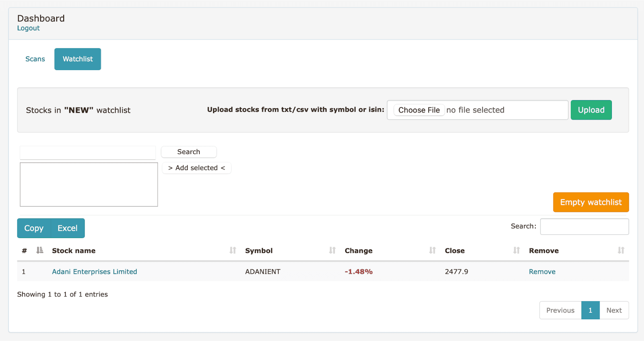
Task: Open Adani Enterprises Limited stock link
Action: pos(95,272)
